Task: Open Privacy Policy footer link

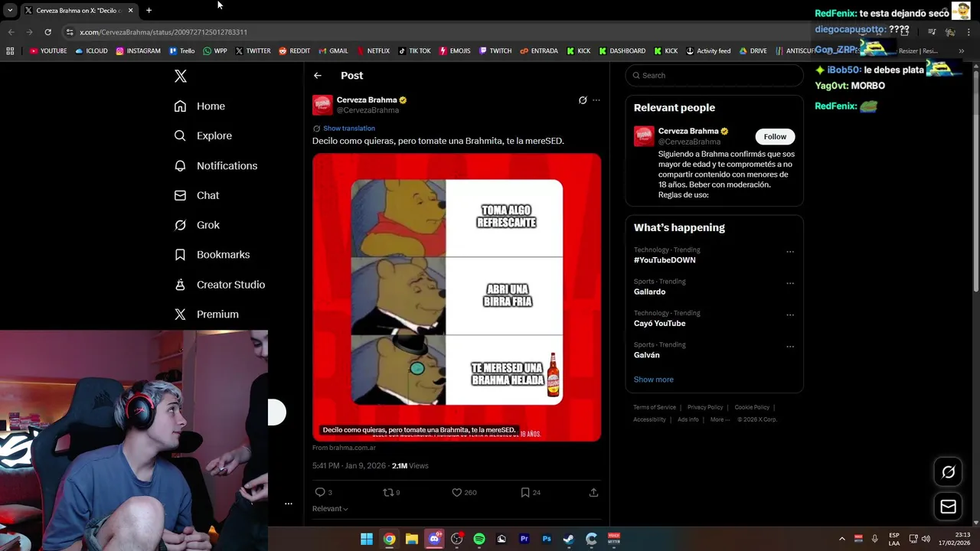Action: 705,407
